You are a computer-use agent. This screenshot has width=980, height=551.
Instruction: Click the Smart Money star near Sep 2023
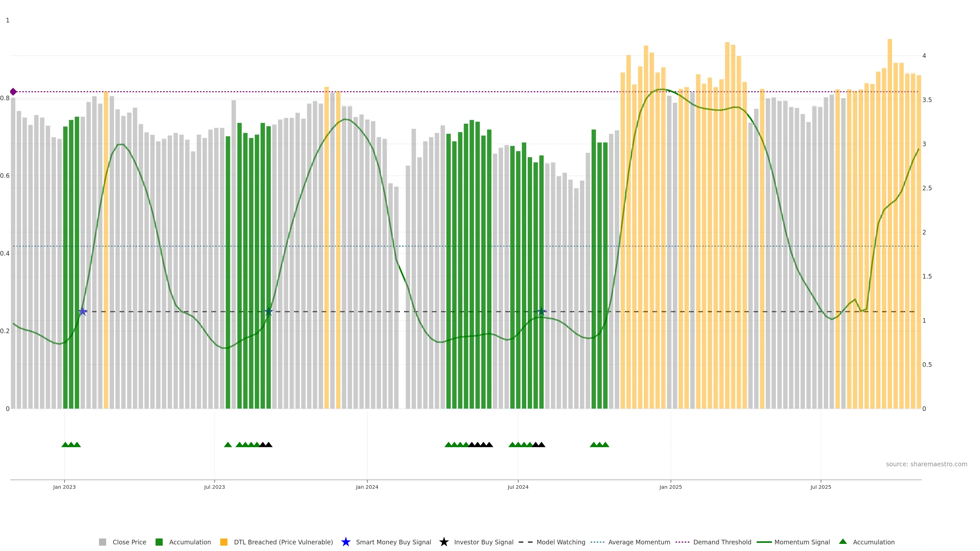tap(268, 311)
